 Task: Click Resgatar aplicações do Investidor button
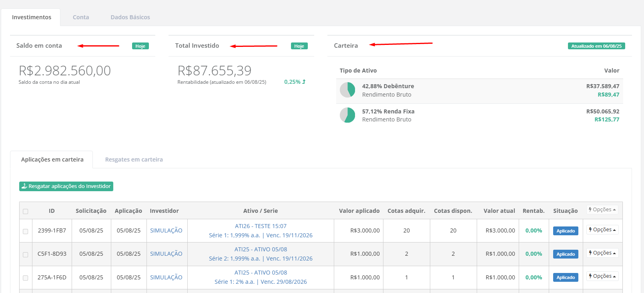[x=66, y=186]
